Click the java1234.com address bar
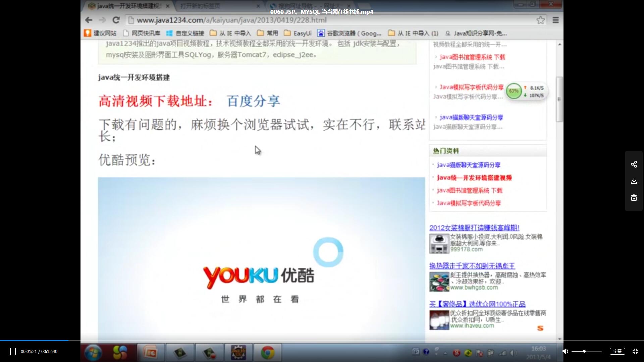Image resolution: width=644 pixels, height=362 pixels. coord(335,20)
